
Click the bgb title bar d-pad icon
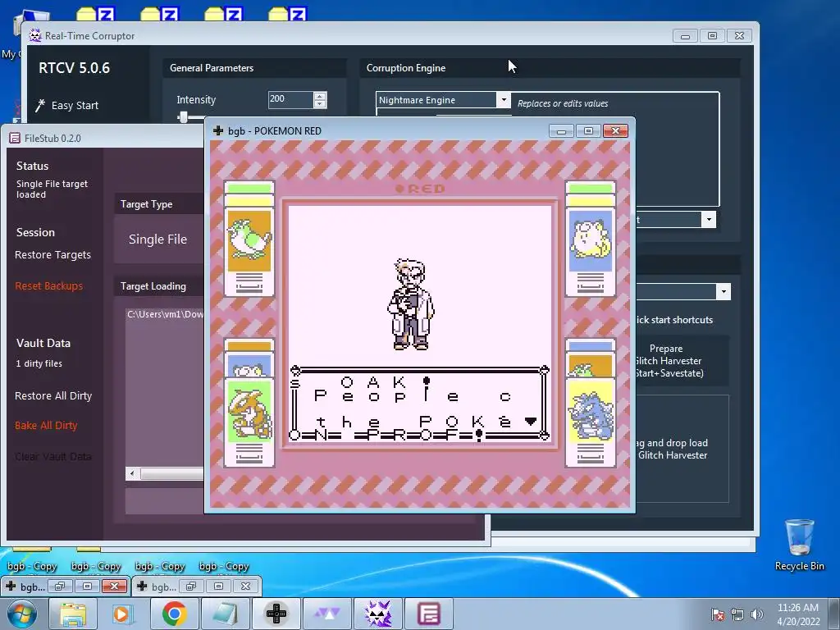(218, 130)
